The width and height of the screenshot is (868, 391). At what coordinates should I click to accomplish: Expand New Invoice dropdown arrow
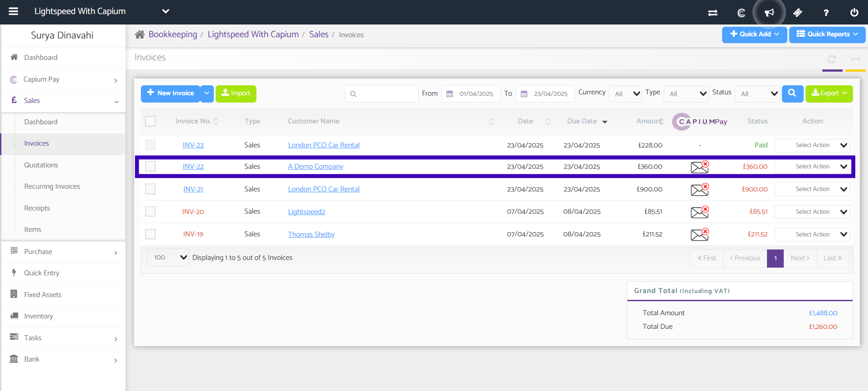tap(207, 93)
